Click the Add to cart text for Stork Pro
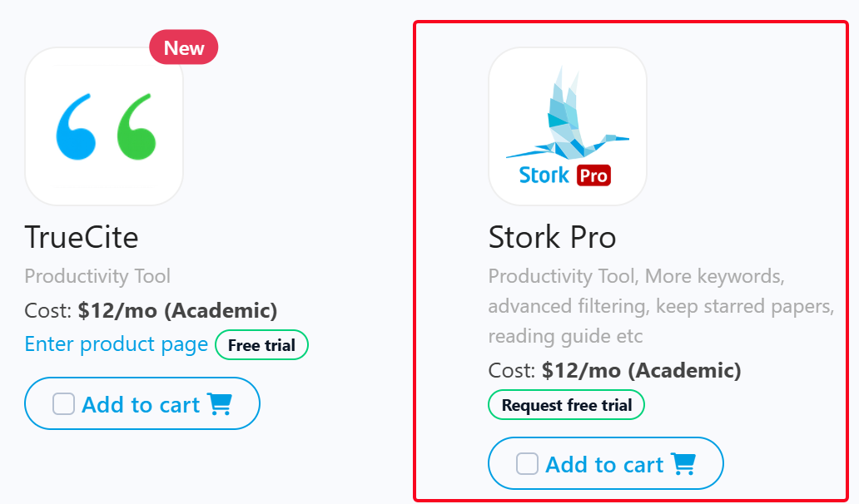Image resolution: width=859 pixels, height=504 pixels. point(604,465)
